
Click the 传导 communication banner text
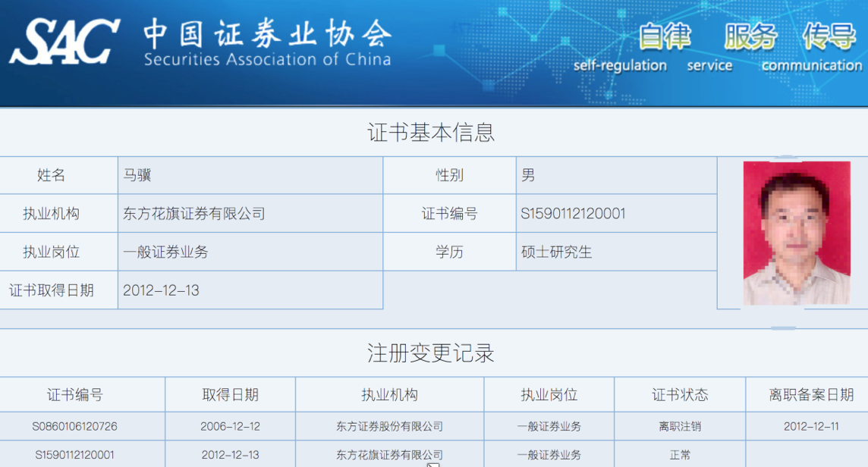[813, 48]
